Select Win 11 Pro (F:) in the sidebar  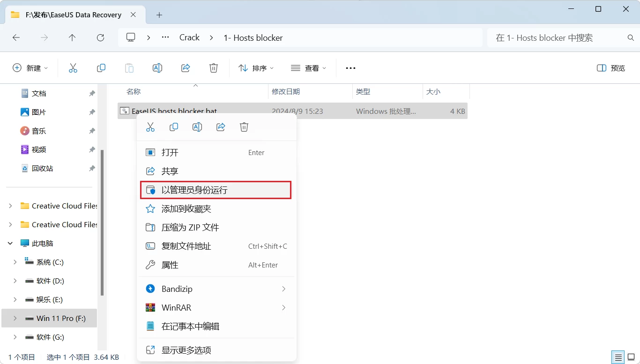coord(49,319)
